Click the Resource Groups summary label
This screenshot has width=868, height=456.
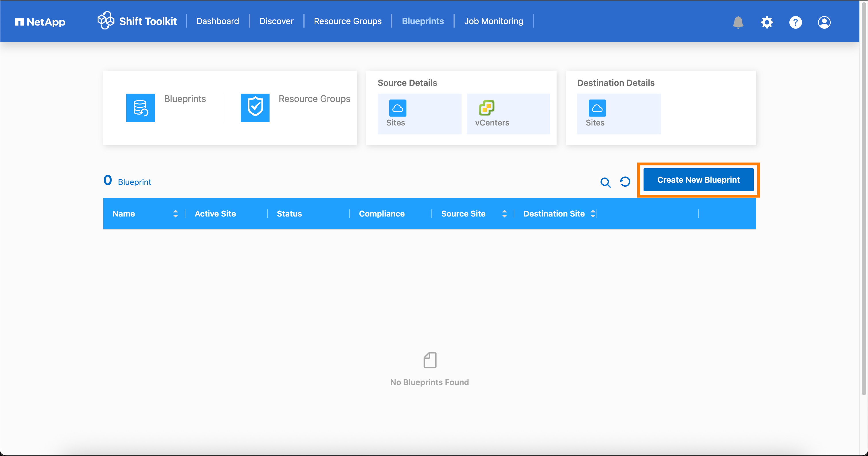tap(314, 99)
